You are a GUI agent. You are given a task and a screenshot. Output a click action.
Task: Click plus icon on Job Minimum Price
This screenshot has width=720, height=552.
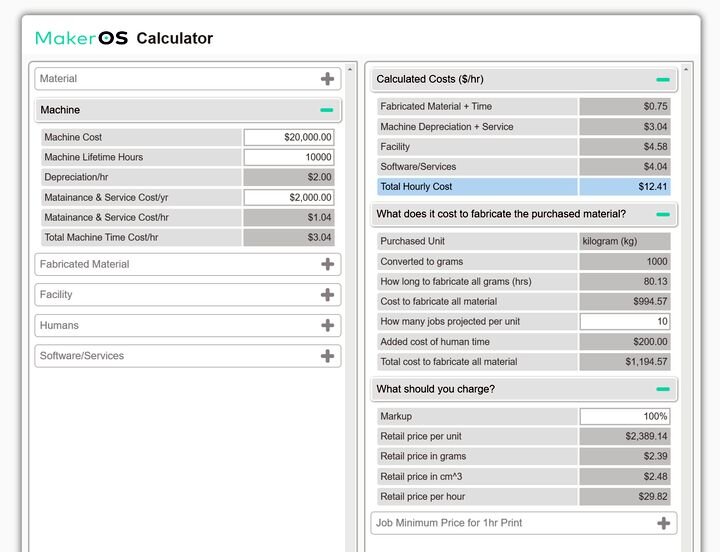click(663, 523)
